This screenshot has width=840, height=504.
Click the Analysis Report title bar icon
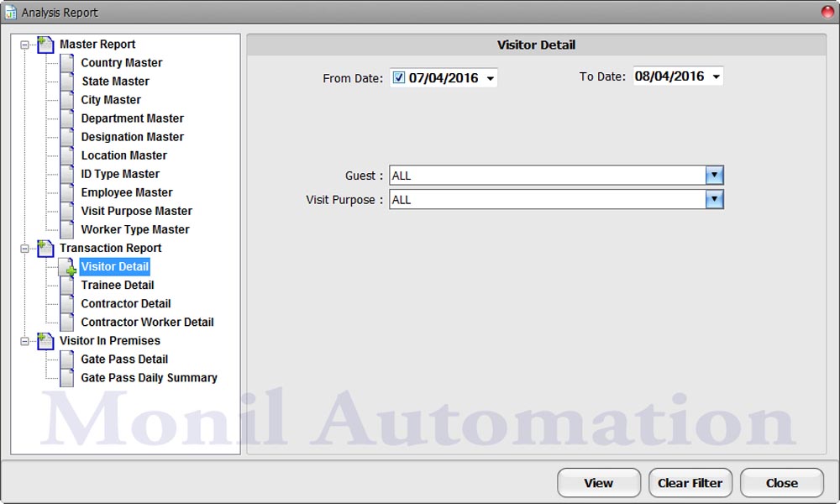pyautogui.click(x=10, y=12)
